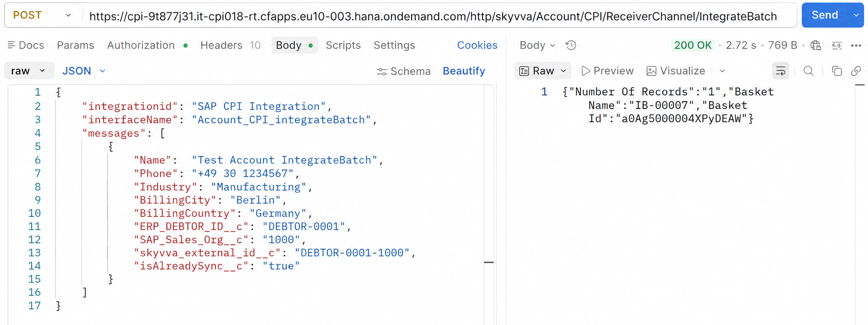The width and height of the screenshot is (868, 325).
Task: Open the HTTP method POST dropdown
Action: (42, 15)
